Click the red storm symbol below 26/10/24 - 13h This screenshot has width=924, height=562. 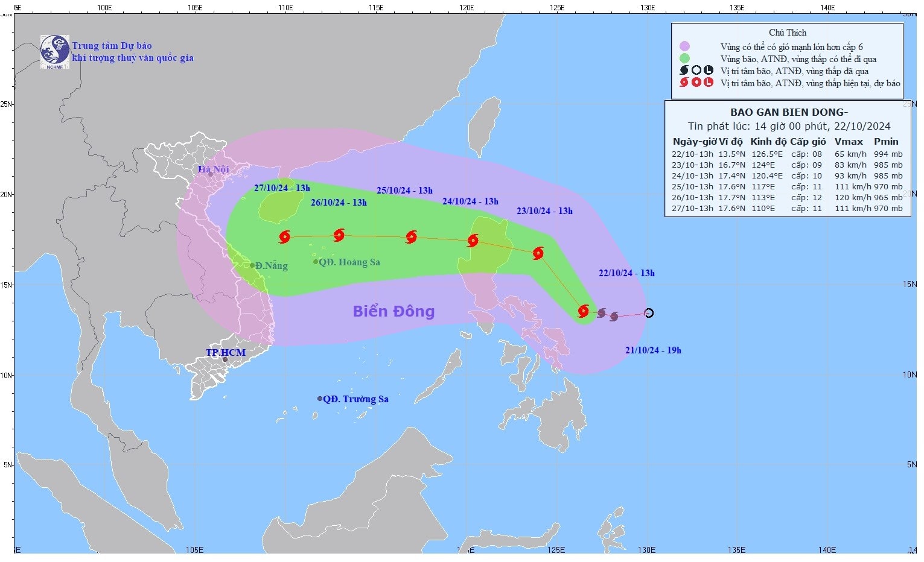pyautogui.click(x=339, y=235)
